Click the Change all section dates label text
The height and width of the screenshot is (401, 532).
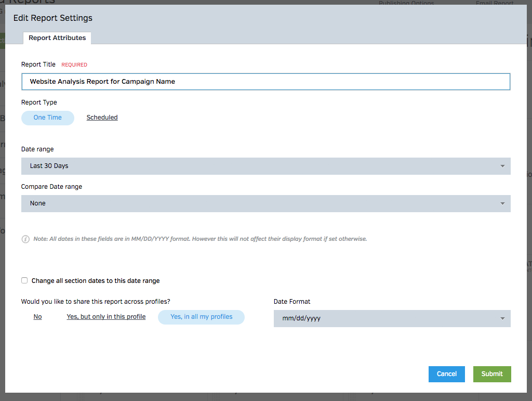point(96,281)
